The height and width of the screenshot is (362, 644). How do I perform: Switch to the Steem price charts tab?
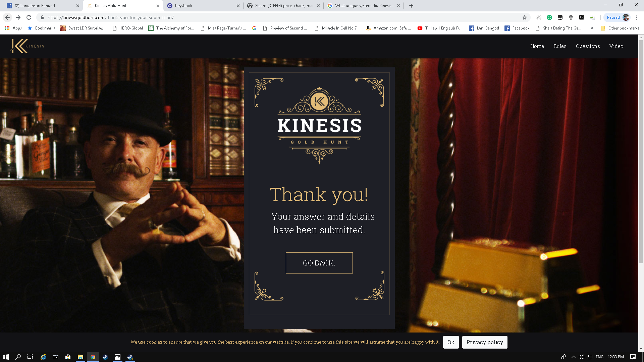tap(283, 6)
